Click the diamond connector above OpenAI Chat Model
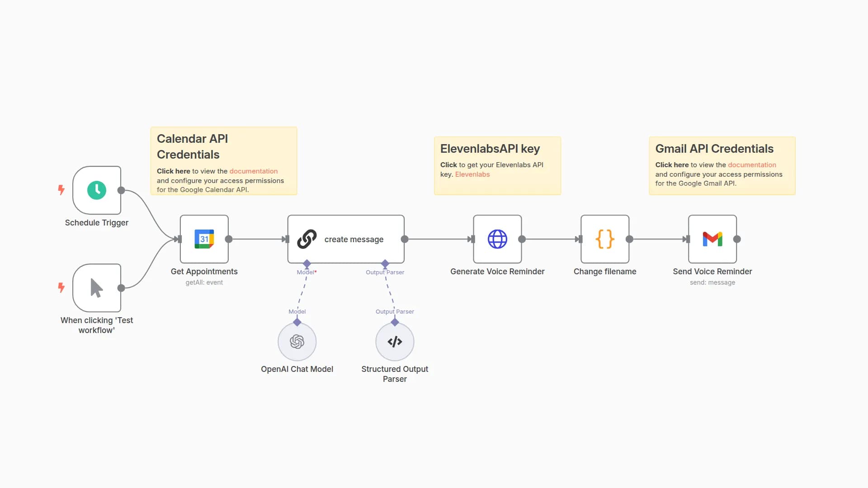The image size is (868, 488). 297,322
